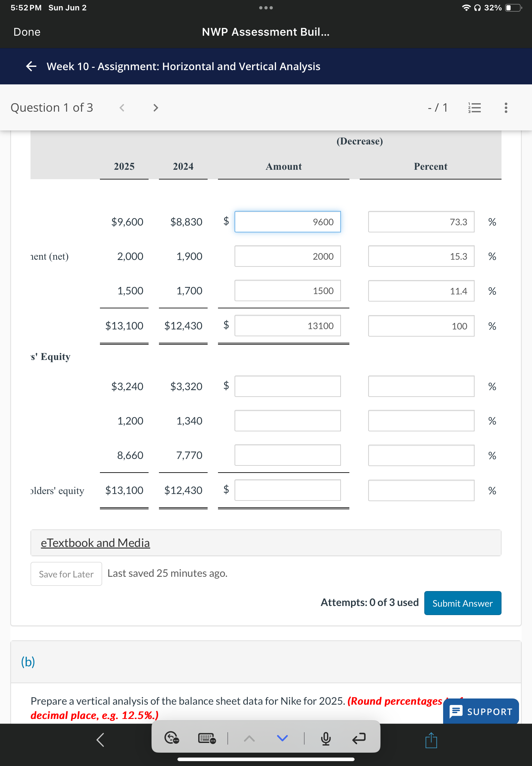Image resolution: width=532 pixels, height=766 pixels.
Task: Click the 2025 column header
Action: [124, 167]
